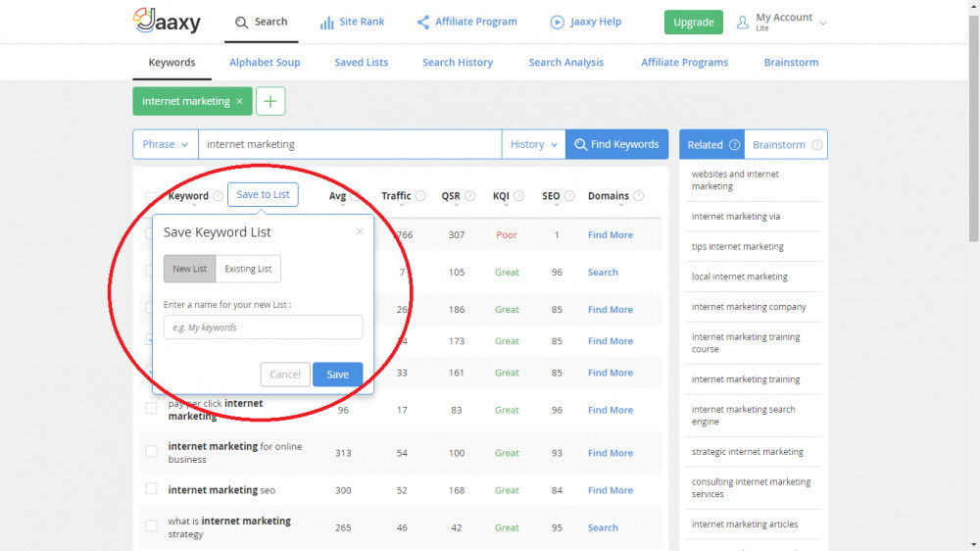Screen dimensions: 980x551
Task: Select related term internet marketing via
Action: tap(736, 217)
